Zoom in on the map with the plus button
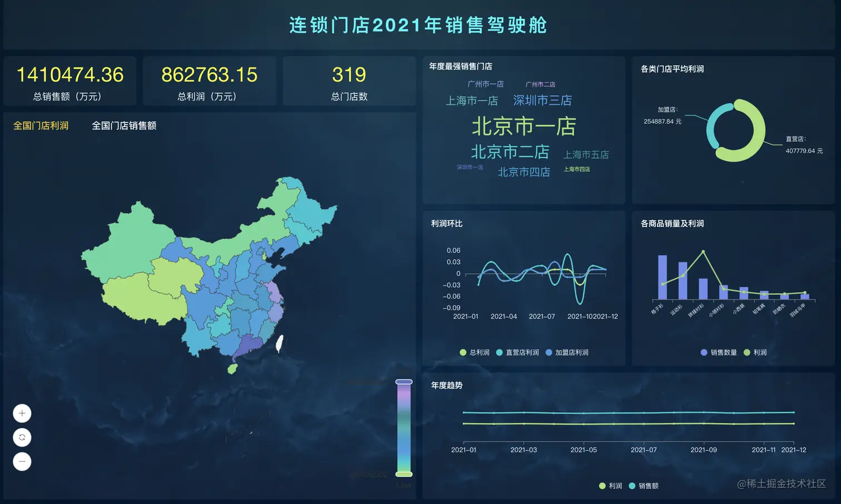Screen dimensions: 841x504 [x=22, y=413]
